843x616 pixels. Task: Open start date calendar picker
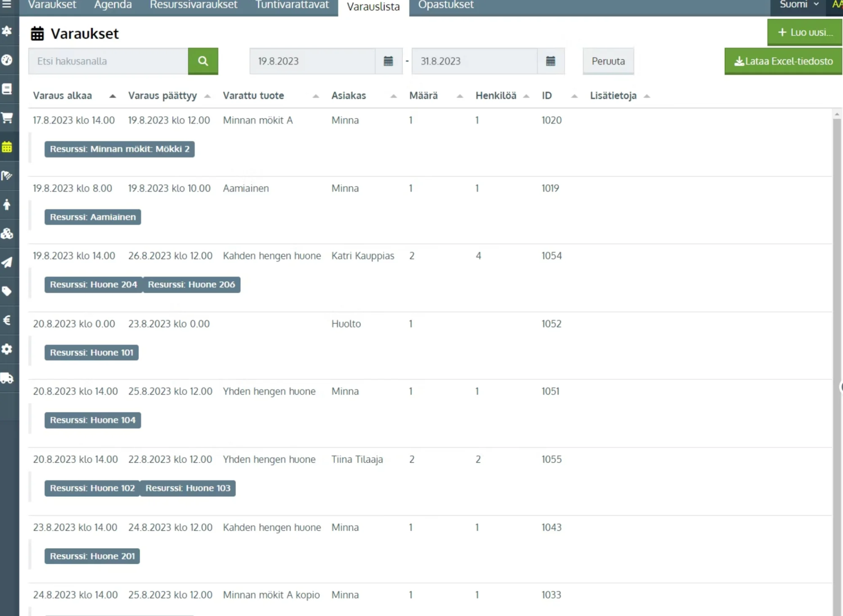(388, 61)
